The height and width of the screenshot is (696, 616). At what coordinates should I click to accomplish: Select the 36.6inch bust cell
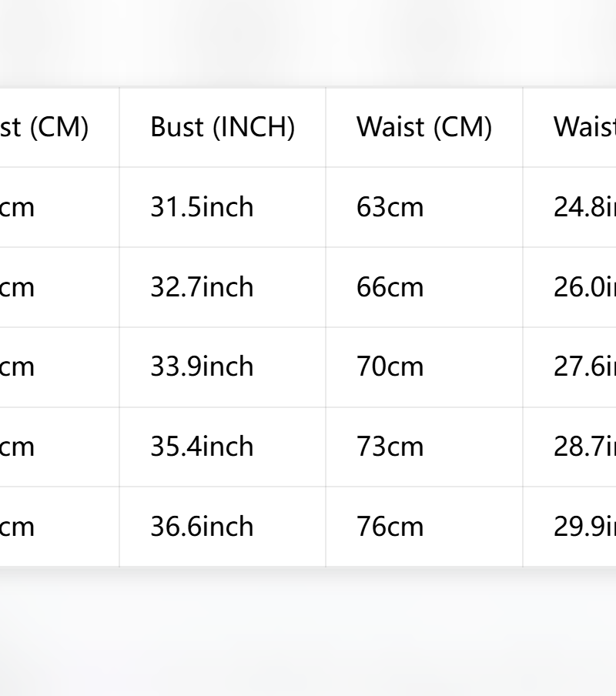[x=223, y=527]
